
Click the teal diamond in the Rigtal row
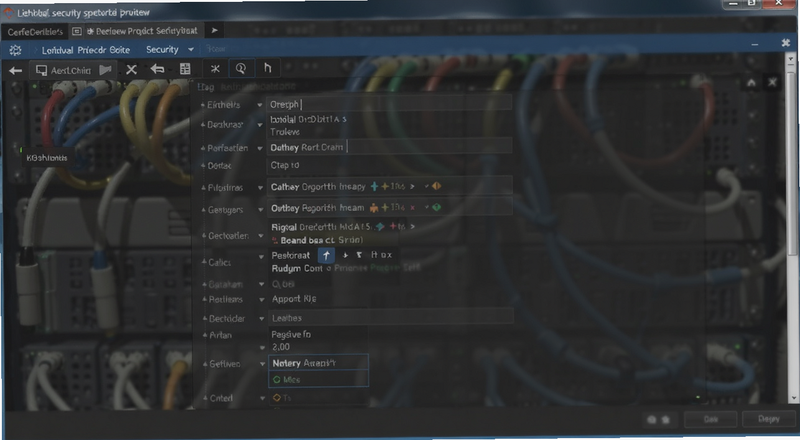pyautogui.click(x=380, y=226)
